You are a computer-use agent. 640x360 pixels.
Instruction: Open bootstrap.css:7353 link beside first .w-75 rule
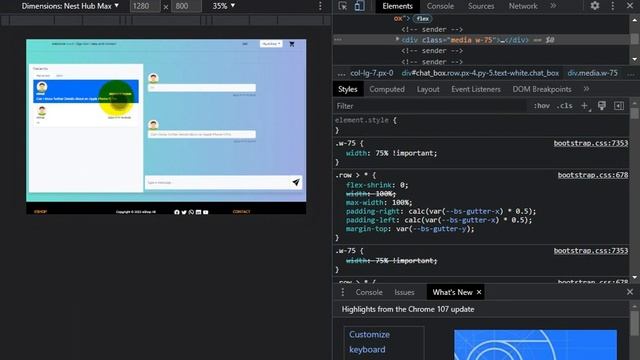(591, 143)
